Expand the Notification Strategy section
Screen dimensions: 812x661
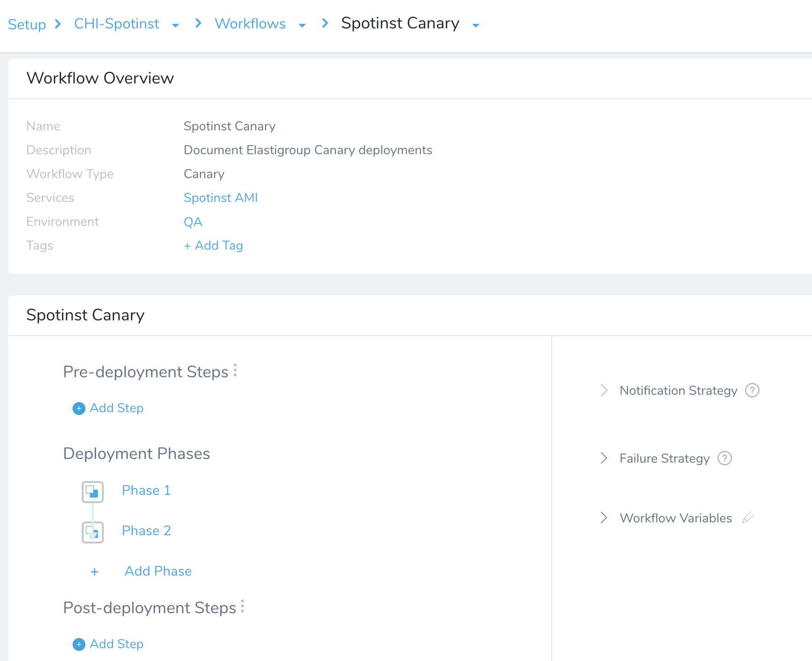(604, 391)
